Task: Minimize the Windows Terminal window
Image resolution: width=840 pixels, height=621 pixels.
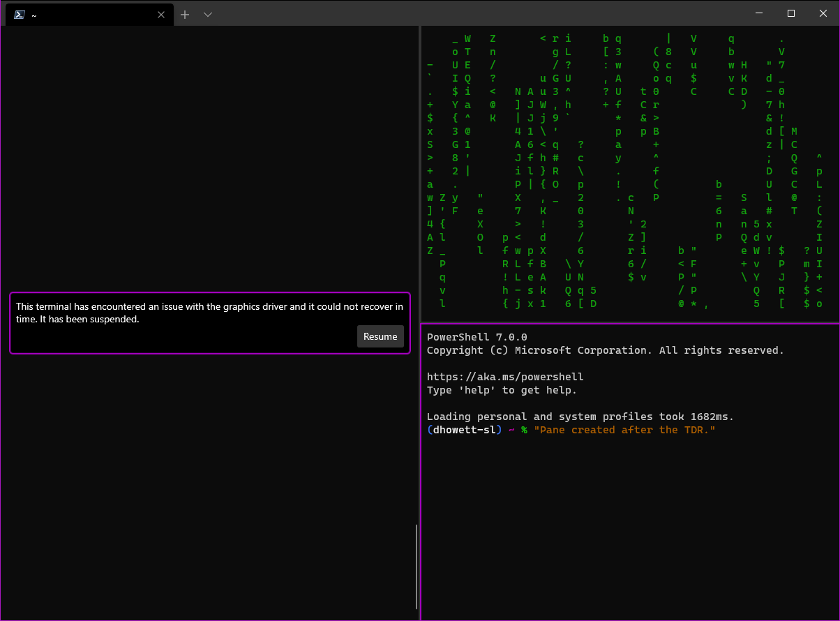Action: (x=759, y=13)
